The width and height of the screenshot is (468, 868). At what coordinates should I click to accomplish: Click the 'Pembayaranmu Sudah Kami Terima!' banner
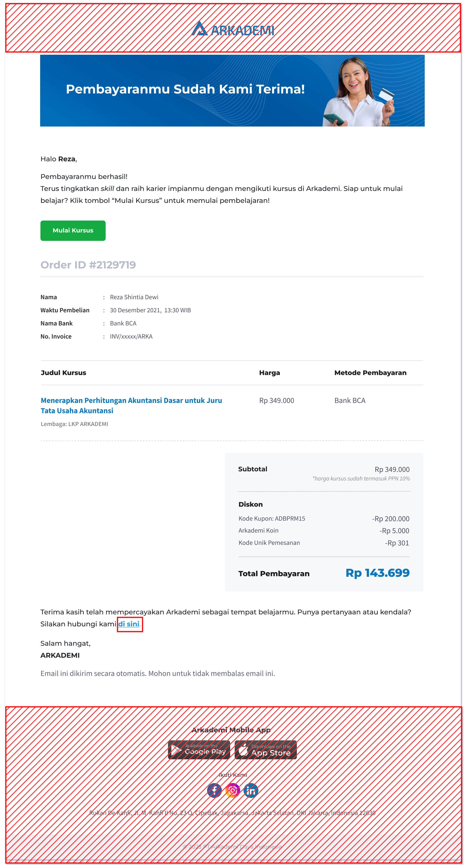[232, 91]
